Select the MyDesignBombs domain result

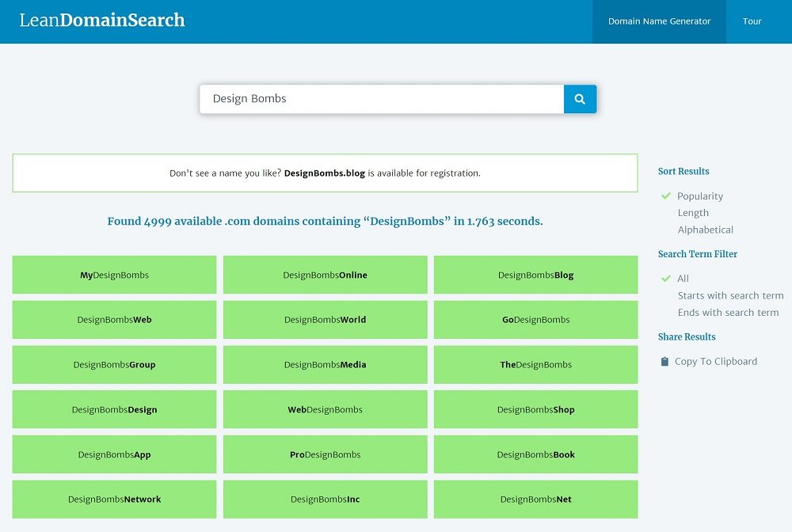114,275
